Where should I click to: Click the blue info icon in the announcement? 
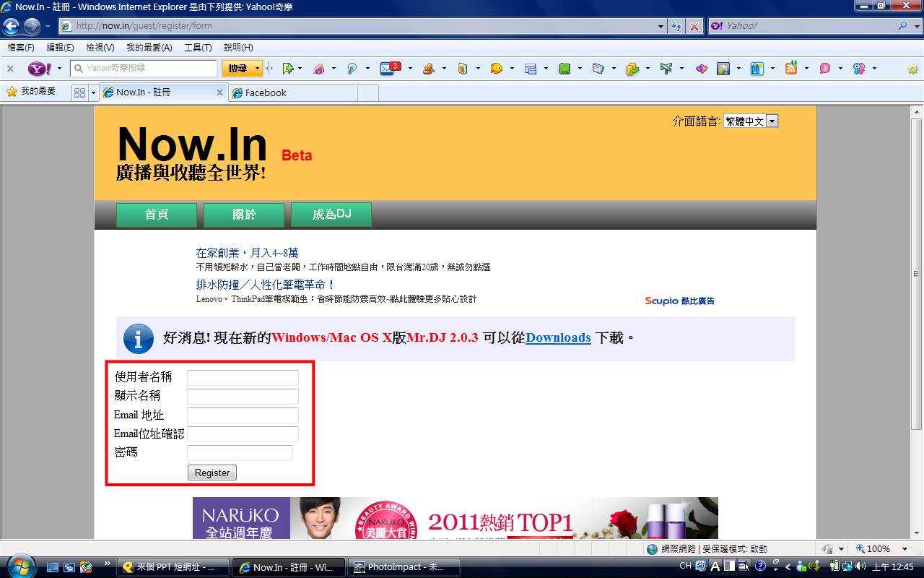click(x=138, y=338)
